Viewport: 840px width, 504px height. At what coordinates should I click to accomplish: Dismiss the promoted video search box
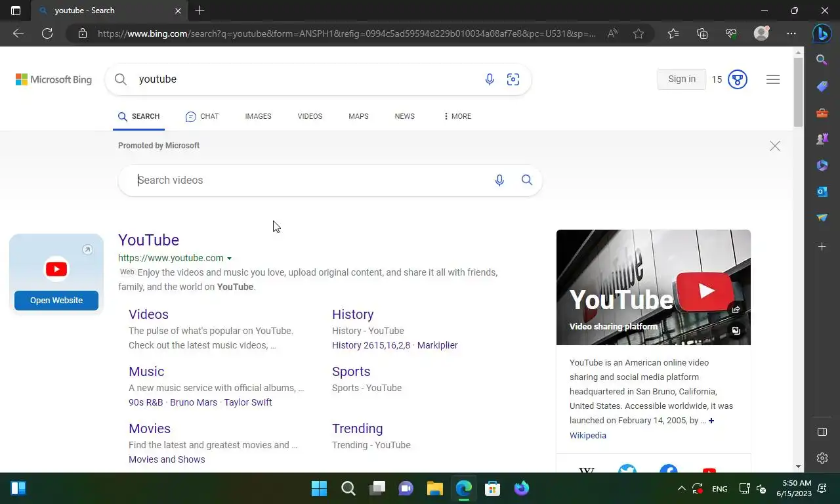[775, 146]
